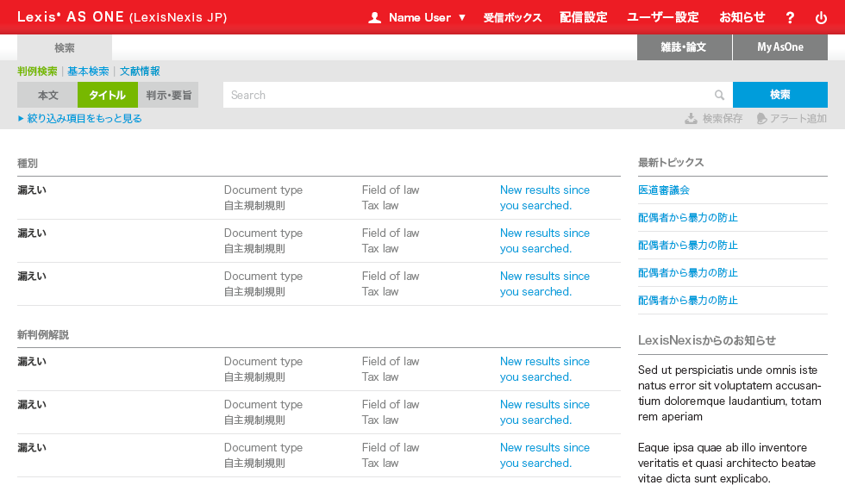Open お知らせ in header

(742, 18)
